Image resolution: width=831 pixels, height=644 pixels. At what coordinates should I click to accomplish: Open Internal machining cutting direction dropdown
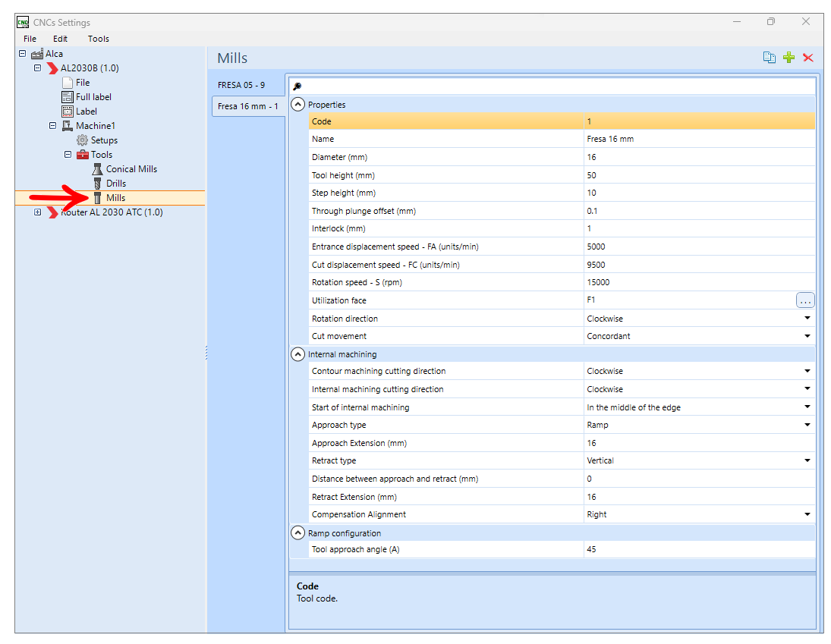pos(807,388)
